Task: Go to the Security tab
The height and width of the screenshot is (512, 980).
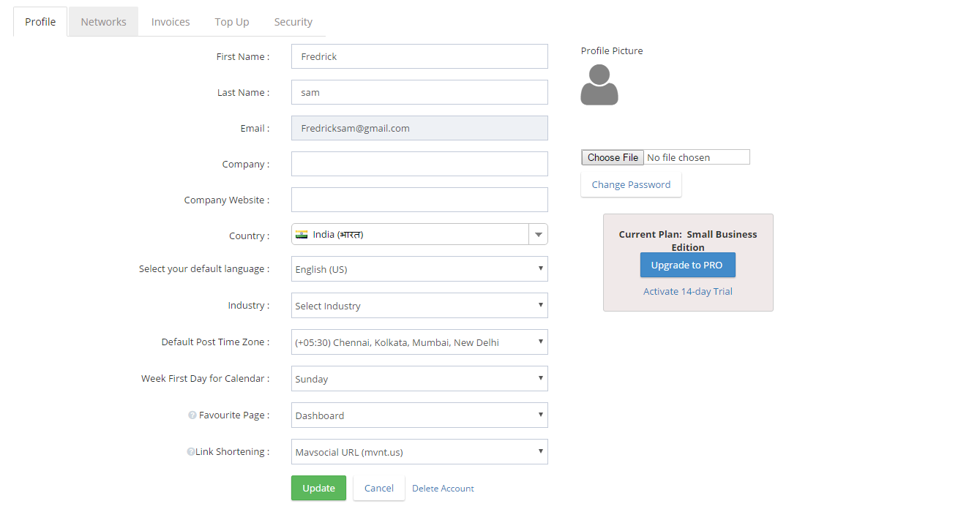Action: (x=293, y=22)
